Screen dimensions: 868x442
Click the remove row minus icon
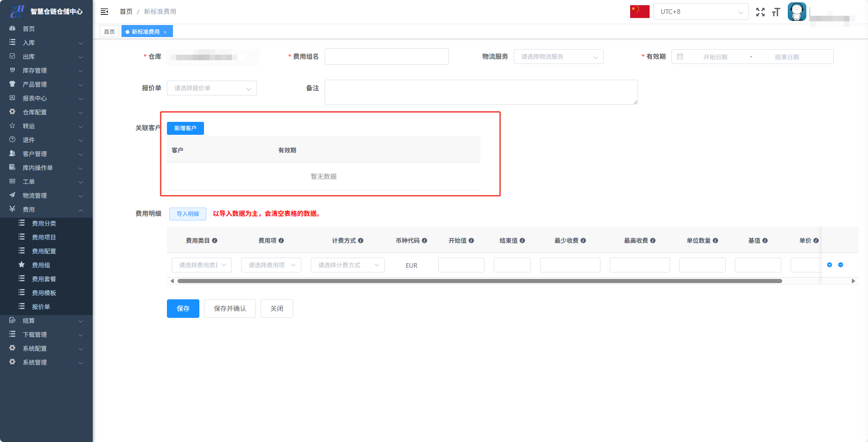(841, 265)
